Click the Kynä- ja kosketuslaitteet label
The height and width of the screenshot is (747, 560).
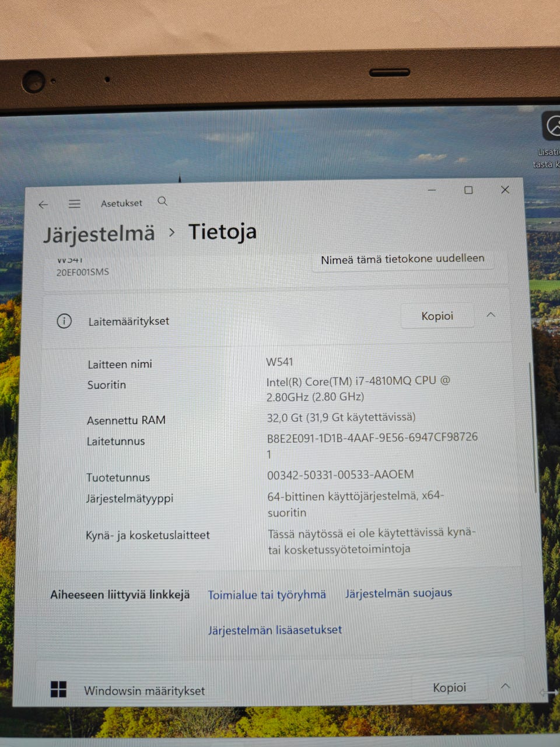click(x=148, y=535)
